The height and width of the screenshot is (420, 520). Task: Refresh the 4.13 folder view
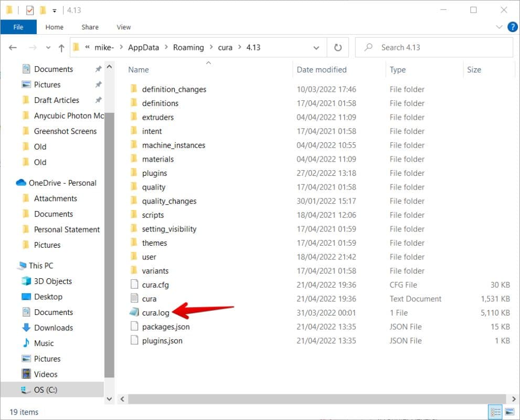pyautogui.click(x=337, y=47)
